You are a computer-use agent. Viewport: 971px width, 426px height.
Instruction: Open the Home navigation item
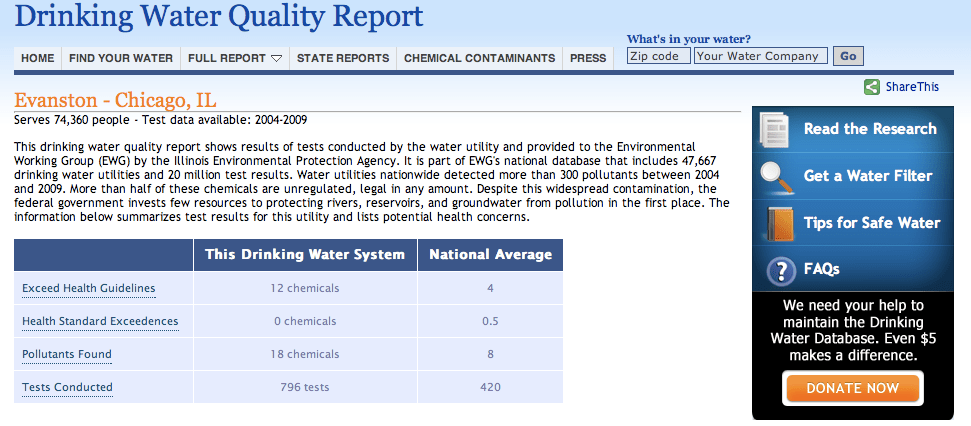click(x=38, y=58)
